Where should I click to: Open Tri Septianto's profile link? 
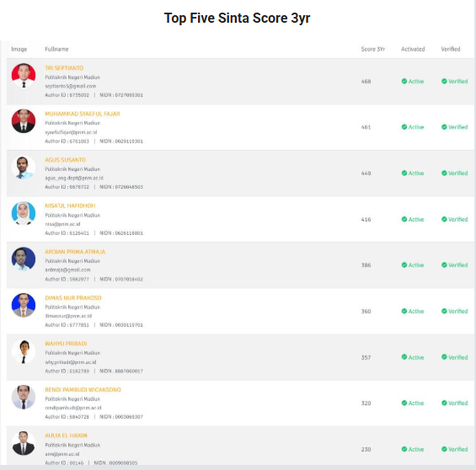pos(64,68)
